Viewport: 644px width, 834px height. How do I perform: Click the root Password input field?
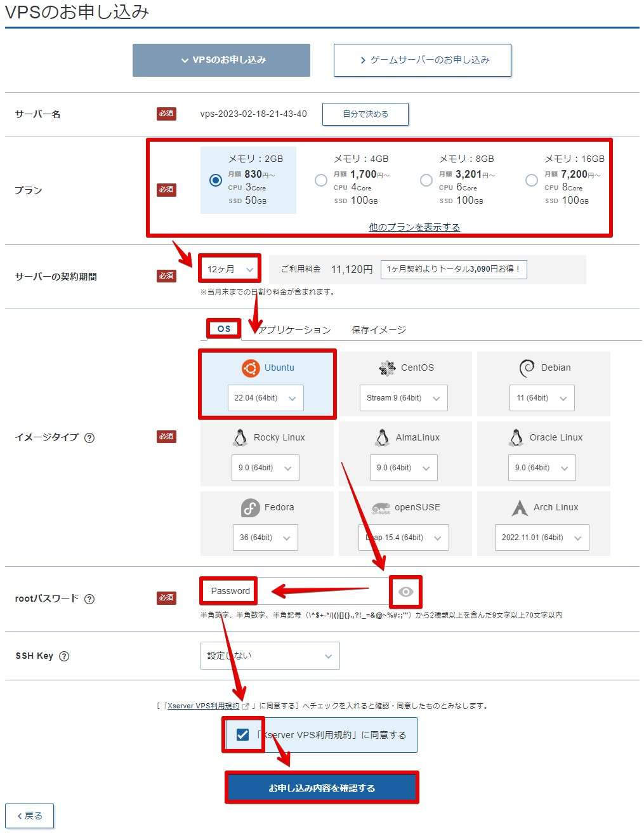[x=296, y=592]
